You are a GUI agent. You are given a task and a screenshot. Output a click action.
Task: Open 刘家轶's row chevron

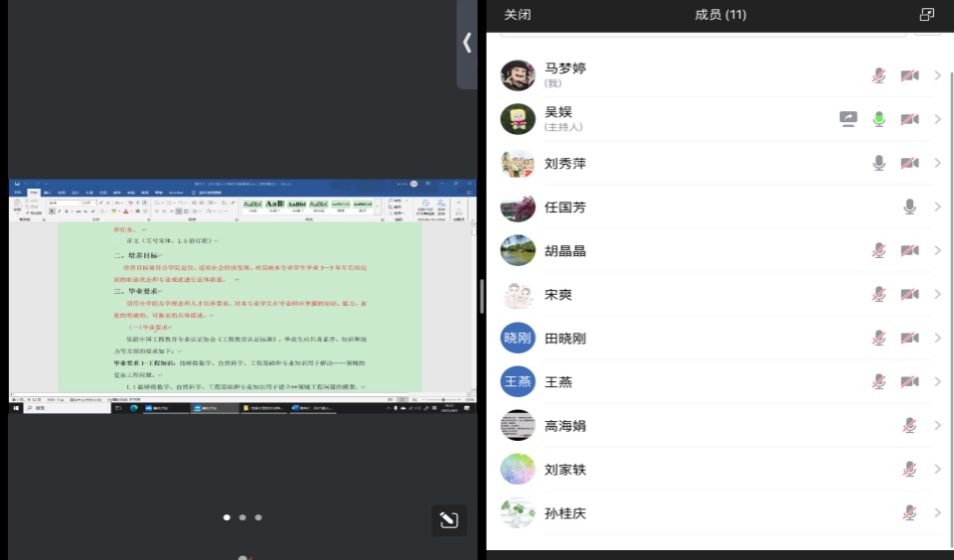(x=937, y=470)
